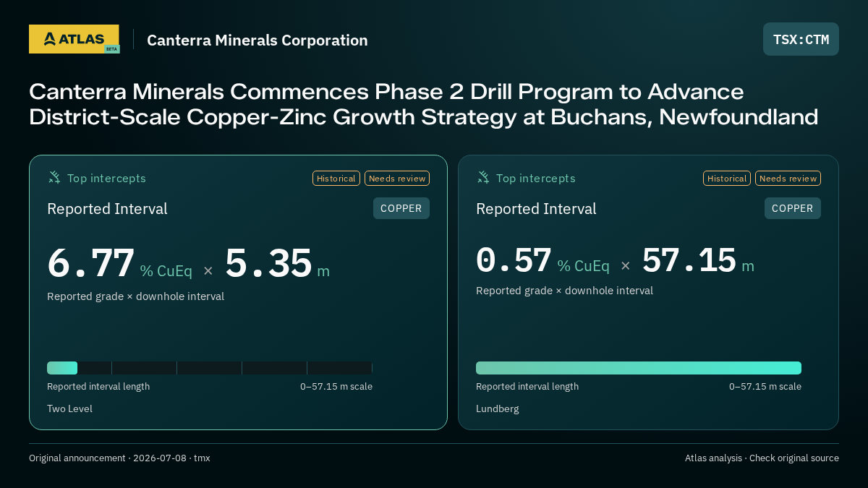Screen dimensions: 868x488
Task: Click the Top intercepts icon in Lundberg card
Action: coord(483,177)
